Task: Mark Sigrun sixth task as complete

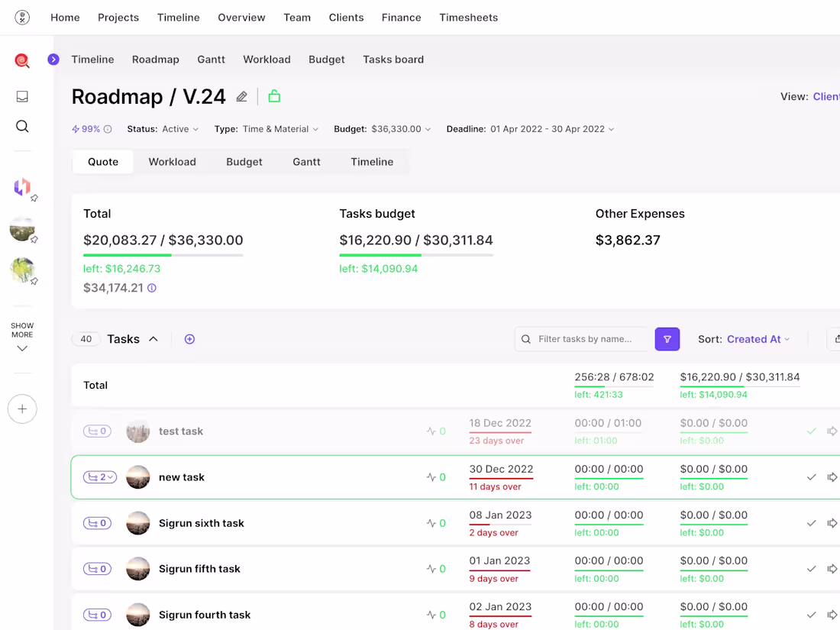Action: pos(812,523)
